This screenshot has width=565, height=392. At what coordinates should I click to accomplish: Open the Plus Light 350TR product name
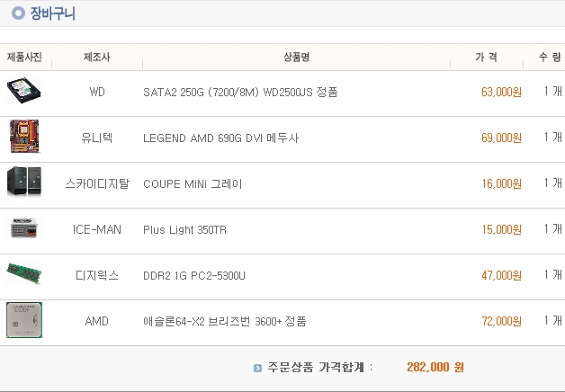(x=184, y=229)
